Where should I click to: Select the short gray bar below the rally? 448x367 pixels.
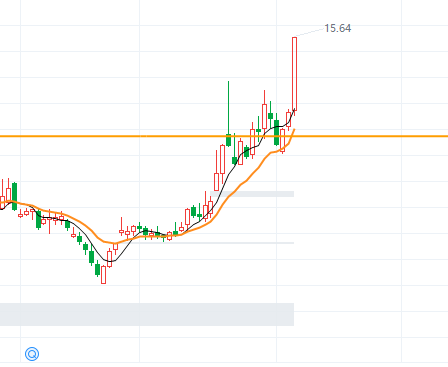(252, 194)
